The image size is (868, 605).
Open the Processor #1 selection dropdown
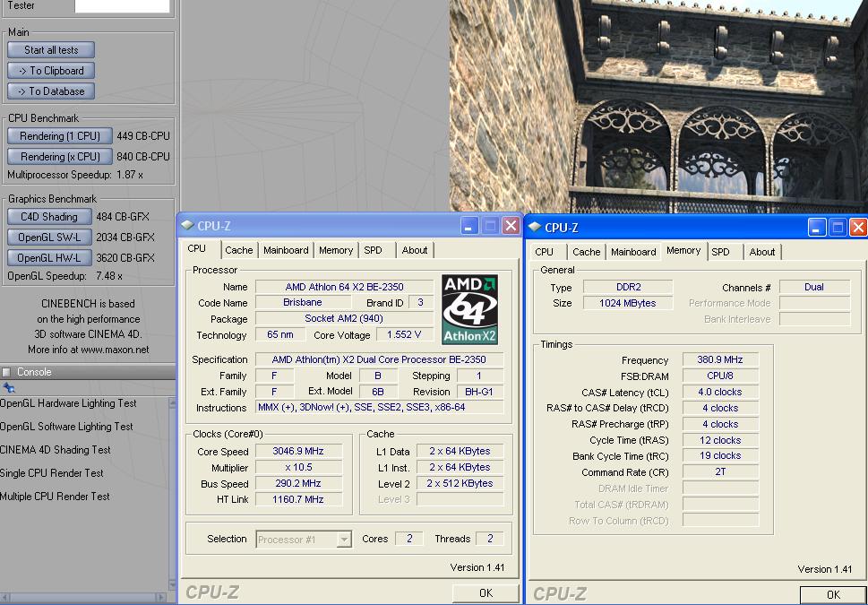pyautogui.click(x=304, y=539)
